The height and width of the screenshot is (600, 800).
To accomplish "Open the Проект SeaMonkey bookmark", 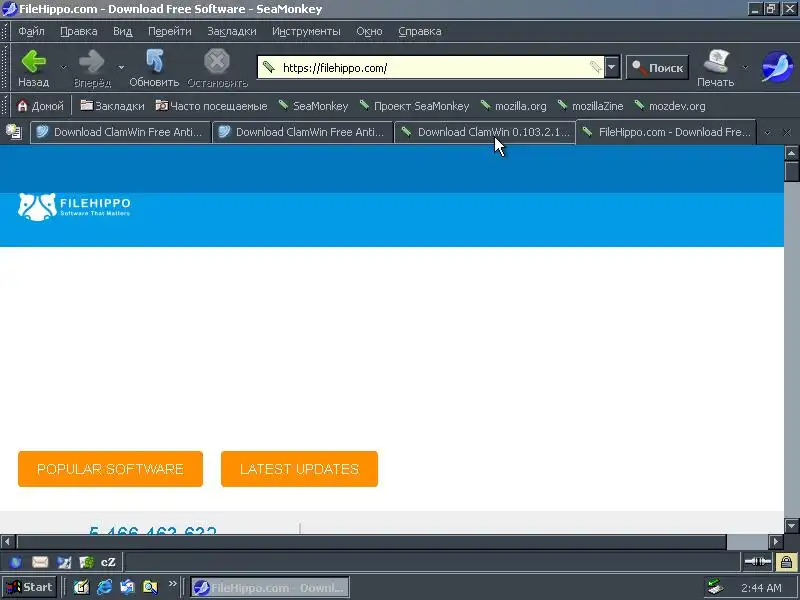I will tap(414, 106).
